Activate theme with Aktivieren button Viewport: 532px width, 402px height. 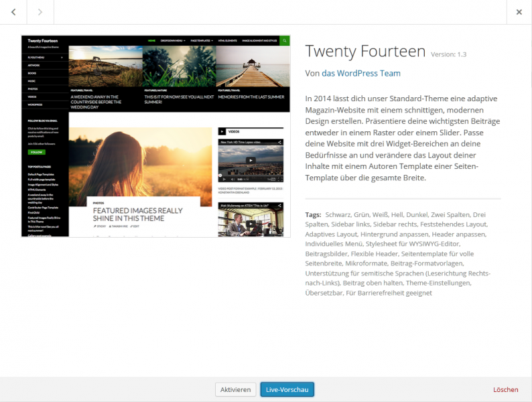pyautogui.click(x=235, y=389)
